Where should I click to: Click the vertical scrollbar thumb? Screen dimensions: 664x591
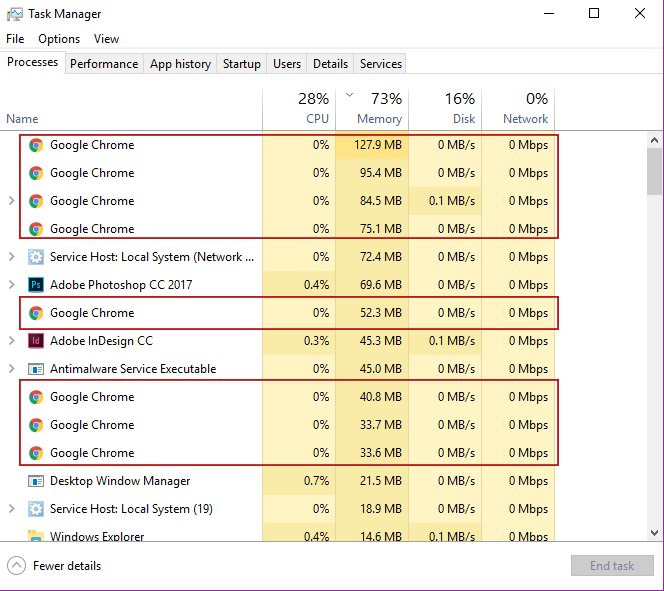click(654, 171)
